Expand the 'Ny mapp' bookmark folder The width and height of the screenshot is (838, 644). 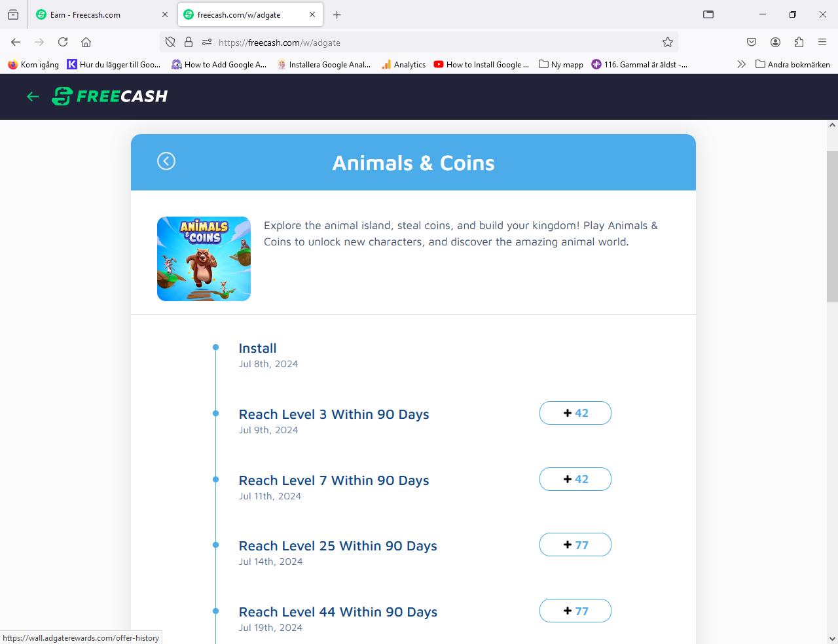pyautogui.click(x=561, y=64)
